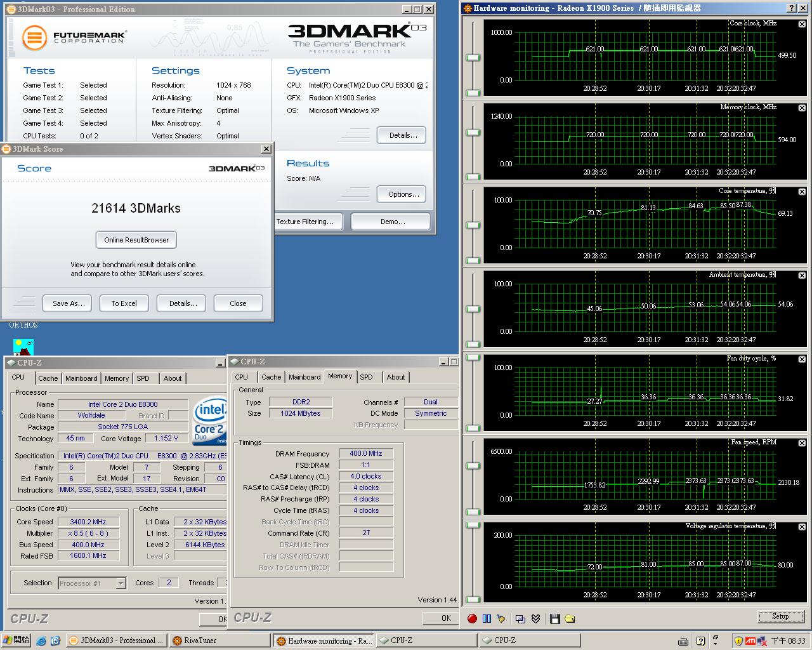Click the second quick launch icon beside Internet Explorer

tap(55, 641)
